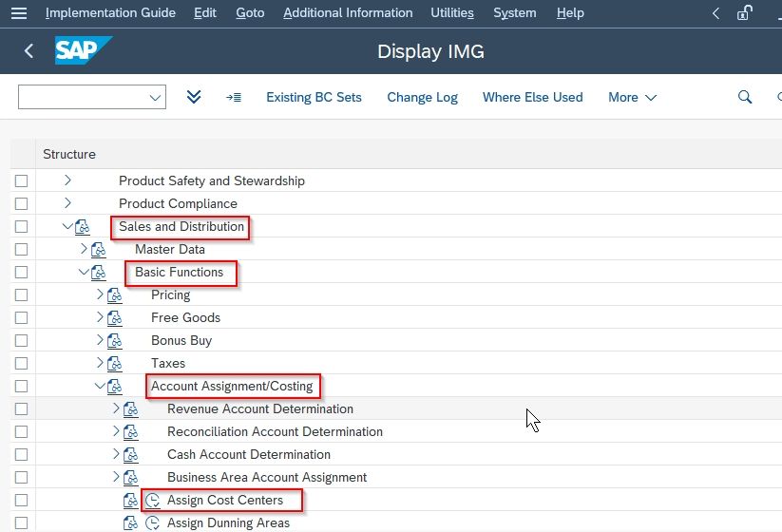Viewport: 782px width, 532px height.
Task: Open documentation icon for Account Assignment/Costing
Action: coord(115,387)
